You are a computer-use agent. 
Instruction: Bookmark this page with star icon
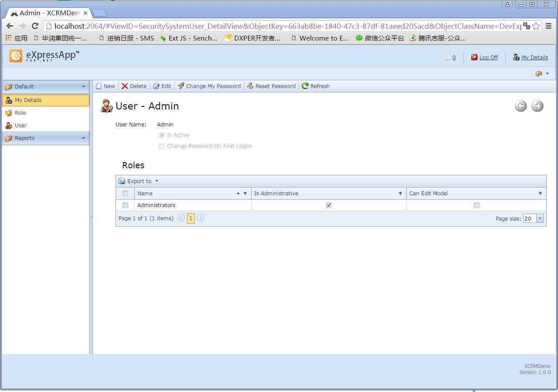click(x=536, y=26)
